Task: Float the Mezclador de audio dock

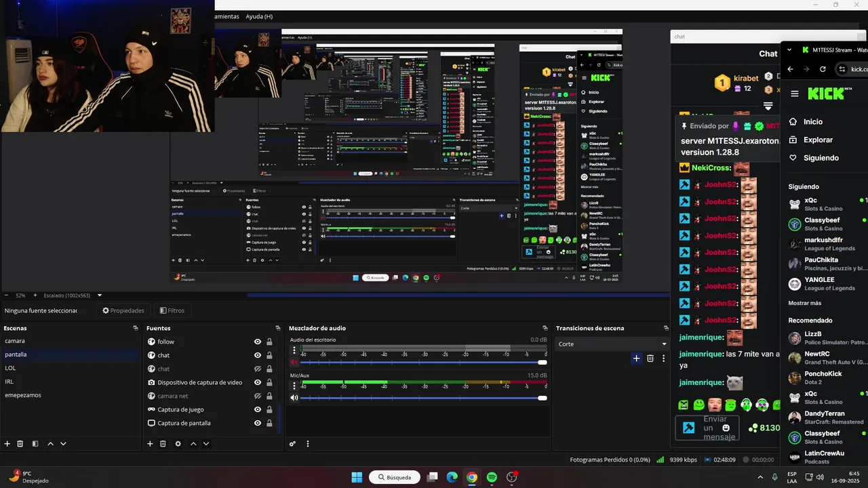Action: [545, 328]
